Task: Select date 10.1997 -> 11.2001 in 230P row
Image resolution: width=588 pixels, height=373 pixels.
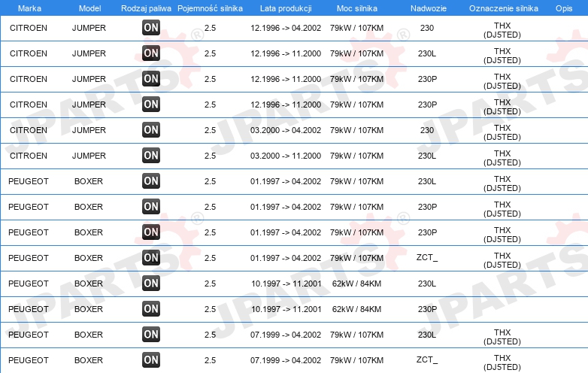Action: coord(286,309)
